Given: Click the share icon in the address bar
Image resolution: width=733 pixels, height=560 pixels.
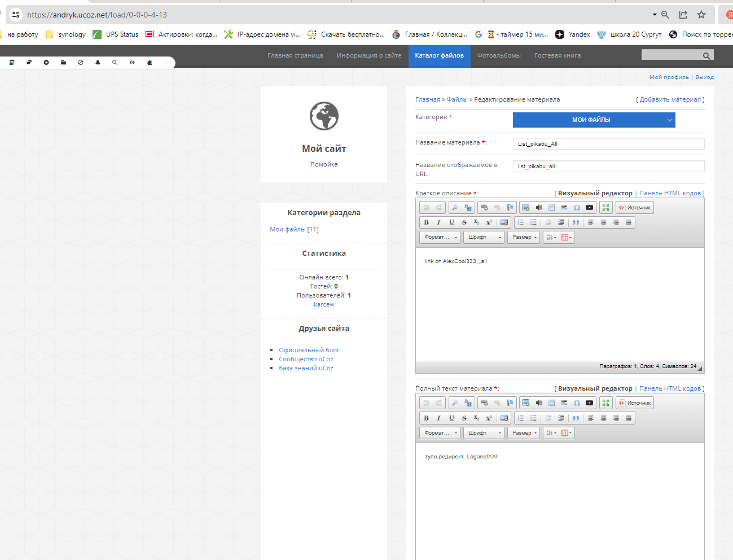Looking at the screenshot, I should [683, 15].
